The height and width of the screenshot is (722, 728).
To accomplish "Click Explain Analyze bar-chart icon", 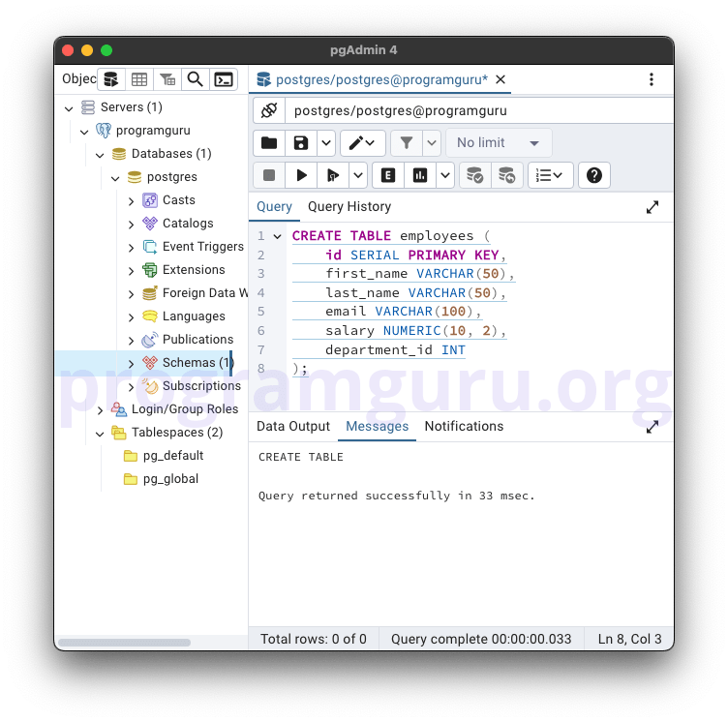I will point(420,175).
